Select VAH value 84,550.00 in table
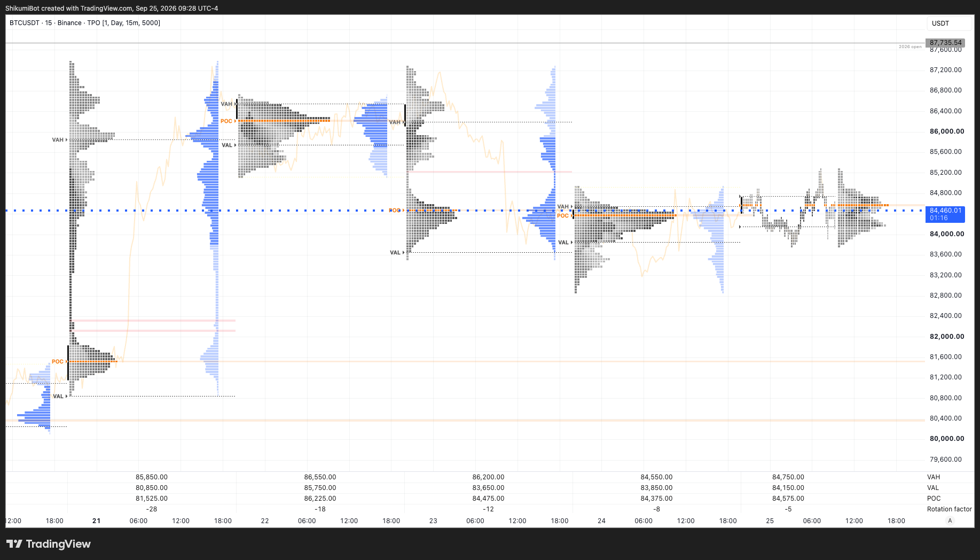980x560 pixels. pyautogui.click(x=656, y=477)
